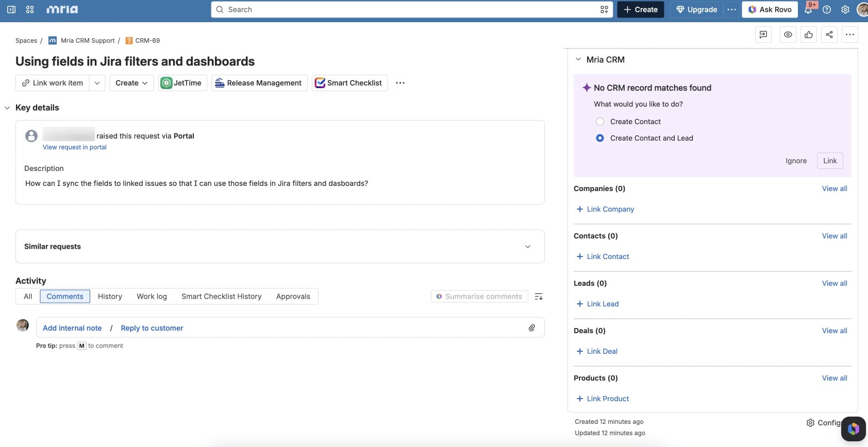Image resolution: width=868 pixels, height=447 pixels.
Task: Click Link button in CRM match panel
Action: click(830, 161)
